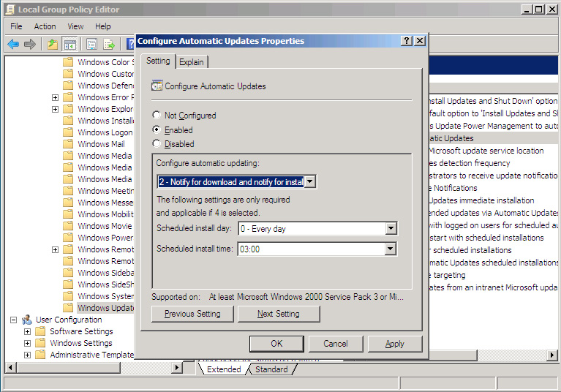Switch to the Setting tab
Screen dimensions: 561x392
[x=158, y=61]
